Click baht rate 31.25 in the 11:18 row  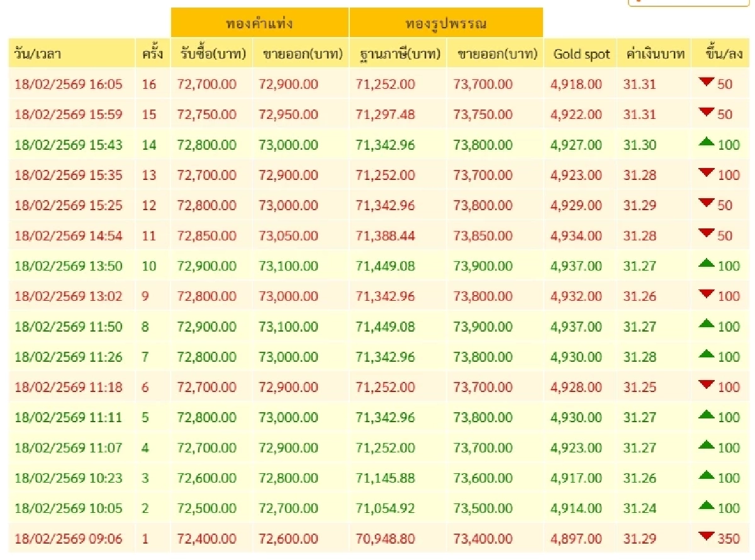640,387
